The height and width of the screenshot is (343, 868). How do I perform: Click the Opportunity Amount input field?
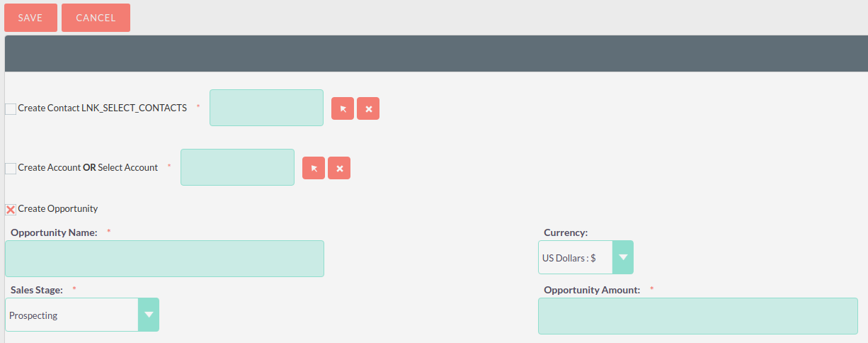point(697,316)
